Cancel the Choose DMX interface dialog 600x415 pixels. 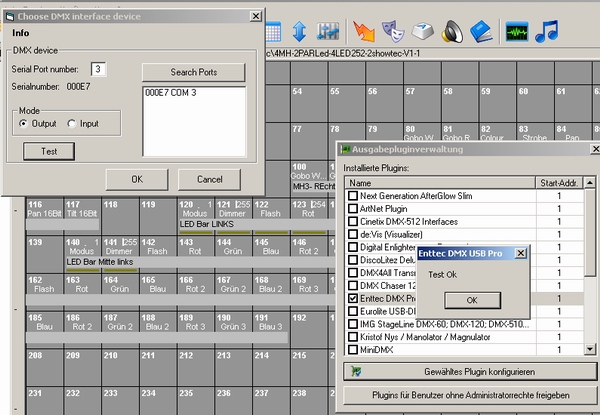point(209,179)
